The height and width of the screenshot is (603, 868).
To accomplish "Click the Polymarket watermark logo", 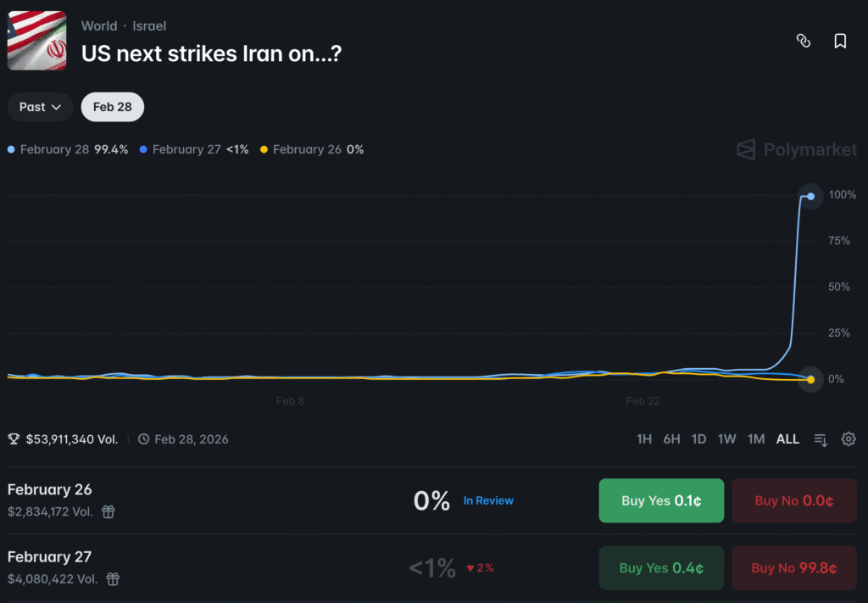I will coord(795,149).
